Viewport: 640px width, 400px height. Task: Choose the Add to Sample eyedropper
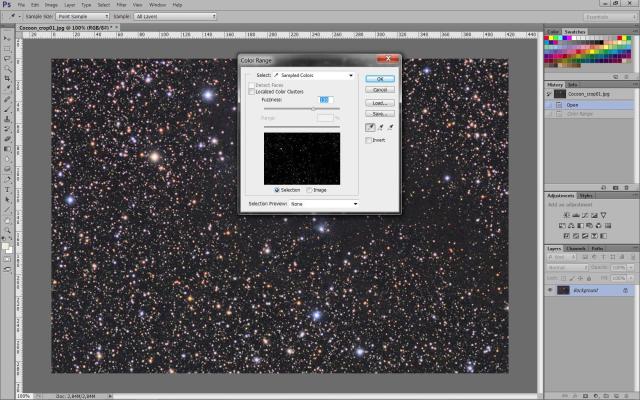382,128
